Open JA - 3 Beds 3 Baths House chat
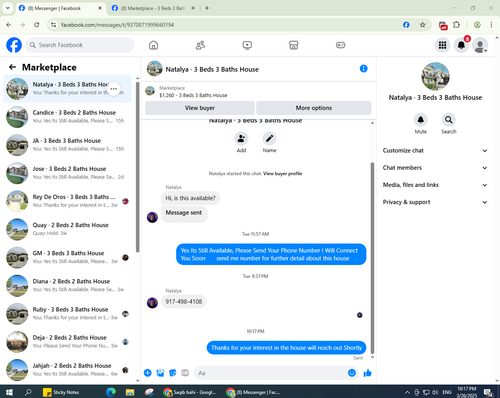The height and width of the screenshot is (398, 500). coord(67,145)
